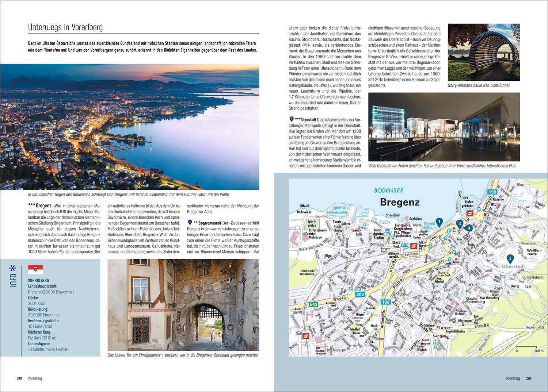
Task: Click location pin beside Seepromenade heading
Action: click(x=190, y=222)
